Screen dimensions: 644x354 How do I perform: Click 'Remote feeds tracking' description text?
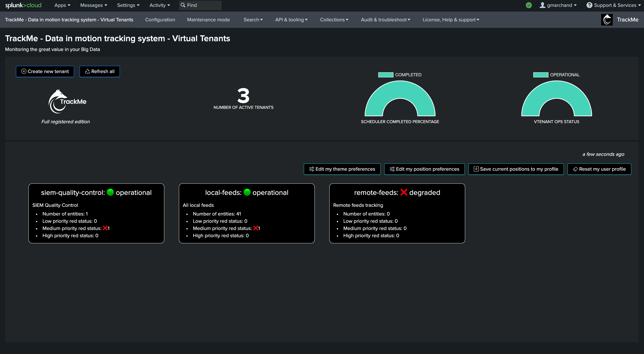(x=358, y=205)
